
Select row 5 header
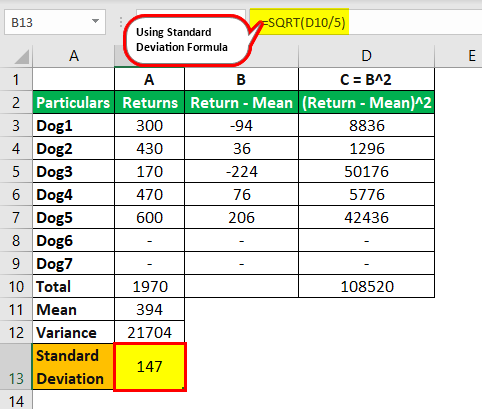click(16, 171)
